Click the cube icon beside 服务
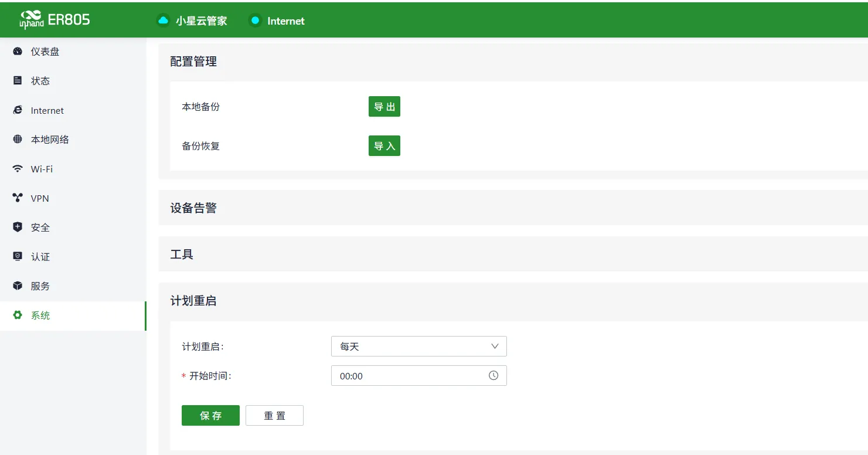868x455 pixels. (x=18, y=286)
